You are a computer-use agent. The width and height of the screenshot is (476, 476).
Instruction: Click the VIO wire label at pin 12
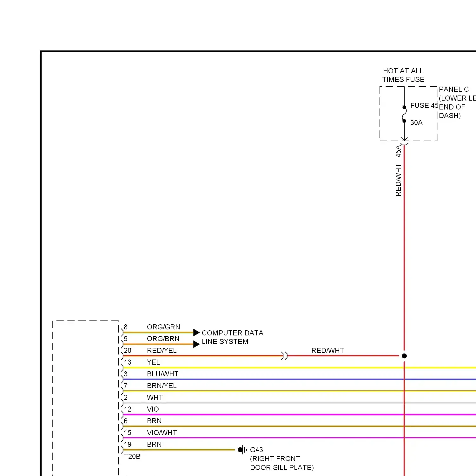coord(153,409)
